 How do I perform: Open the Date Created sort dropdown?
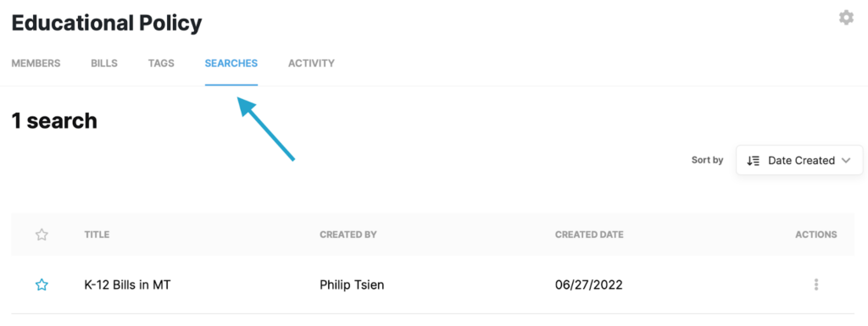[799, 160]
